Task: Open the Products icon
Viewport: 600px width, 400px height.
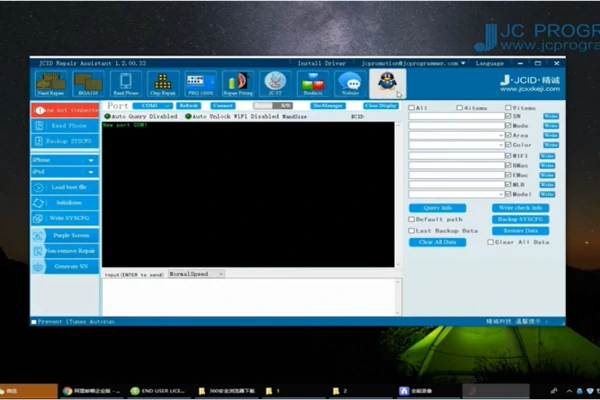Action: (313, 83)
